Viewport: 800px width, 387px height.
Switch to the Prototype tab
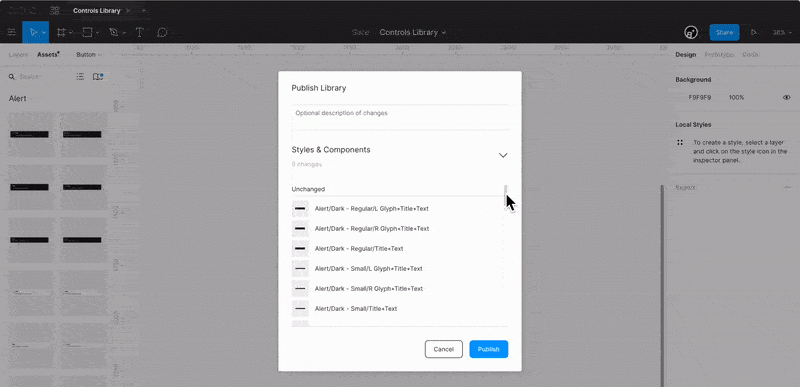tap(719, 55)
